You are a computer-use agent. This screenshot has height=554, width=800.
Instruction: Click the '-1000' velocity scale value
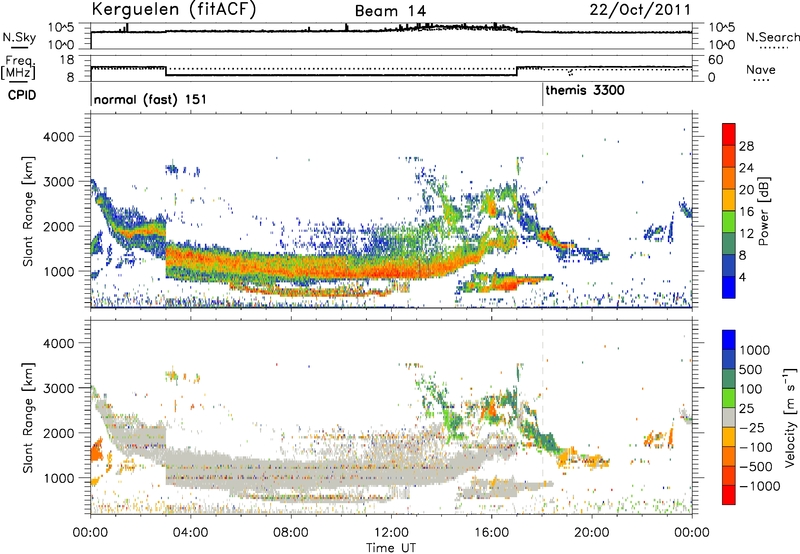(759, 486)
